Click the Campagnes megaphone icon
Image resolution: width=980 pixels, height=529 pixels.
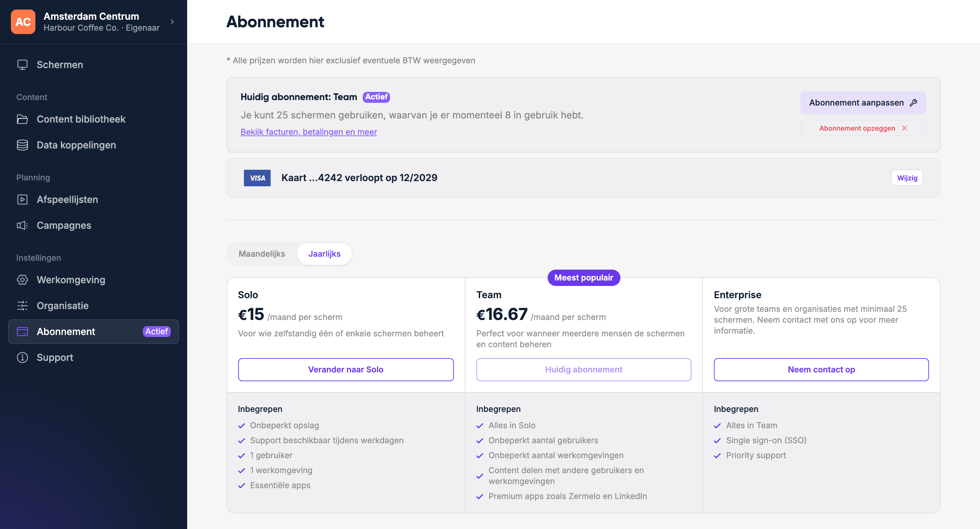pyautogui.click(x=22, y=225)
